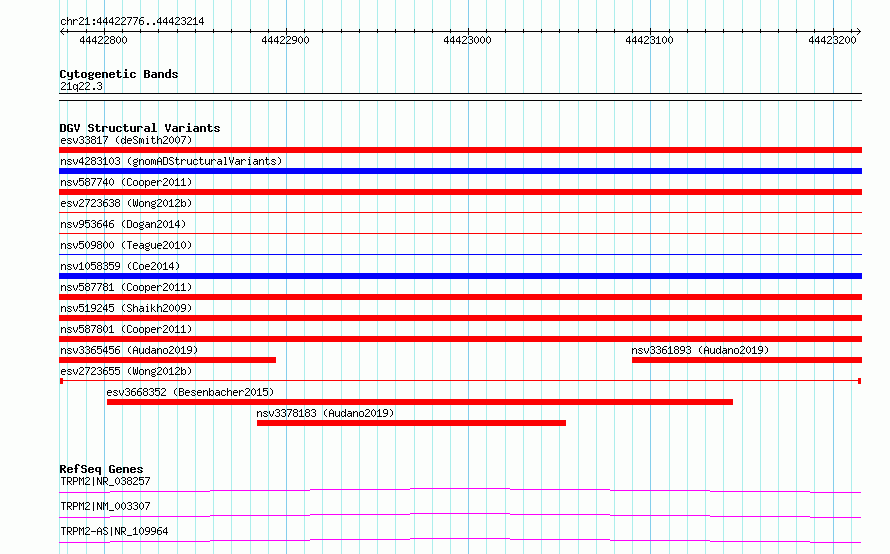Open variant esv33817 (deSmith2007) label
The image size is (890, 554).
point(126,140)
